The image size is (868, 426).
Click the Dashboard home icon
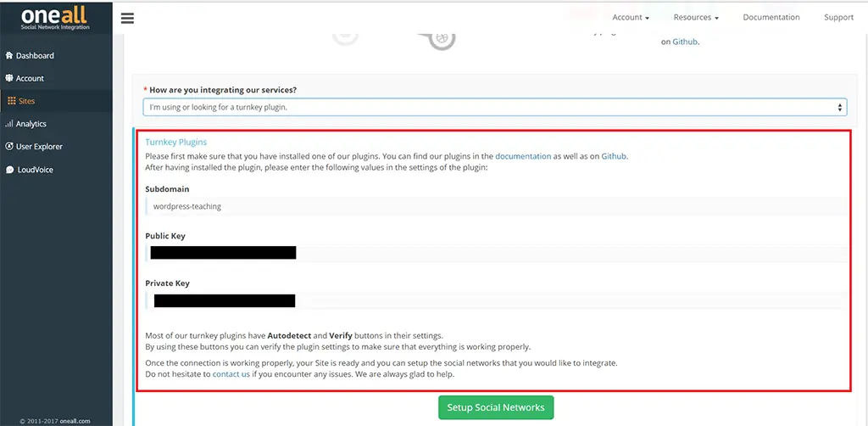8,55
